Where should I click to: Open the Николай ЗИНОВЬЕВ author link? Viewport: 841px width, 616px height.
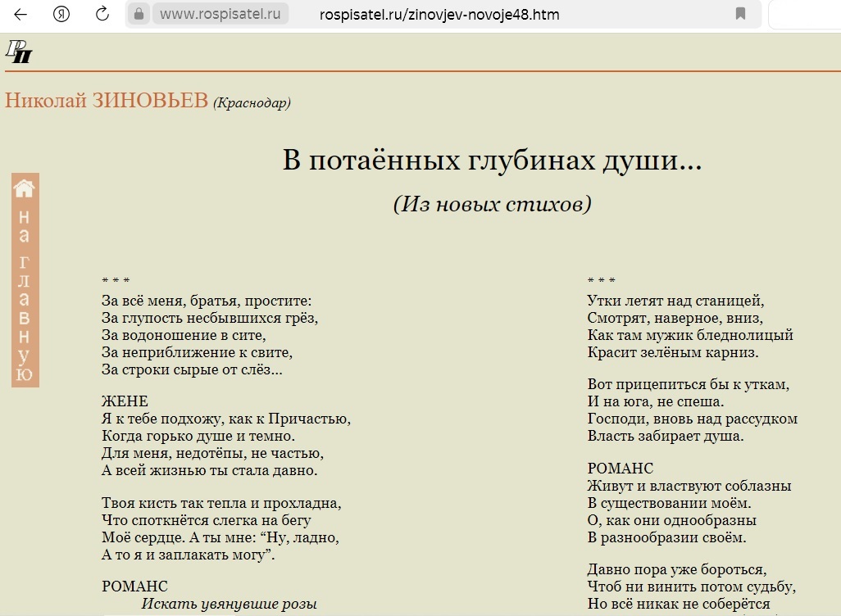click(107, 100)
